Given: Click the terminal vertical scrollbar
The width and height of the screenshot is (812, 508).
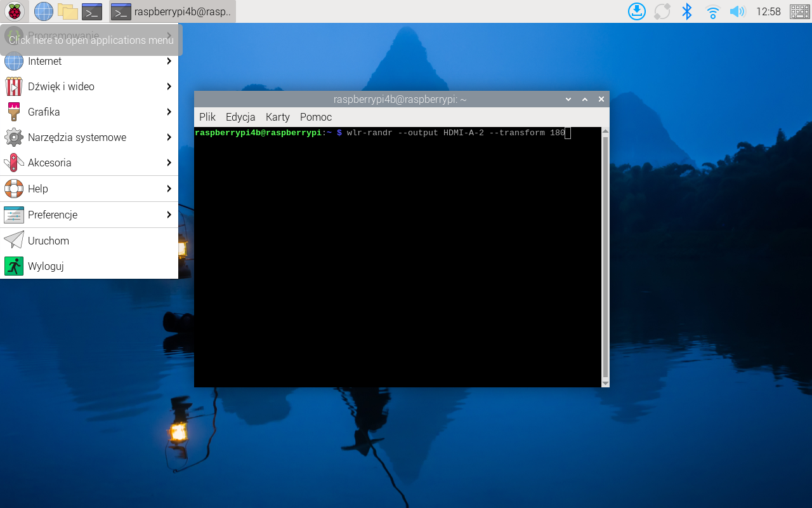Looking at the screenshot, I should pyautogui.click(x=605, y=254).
